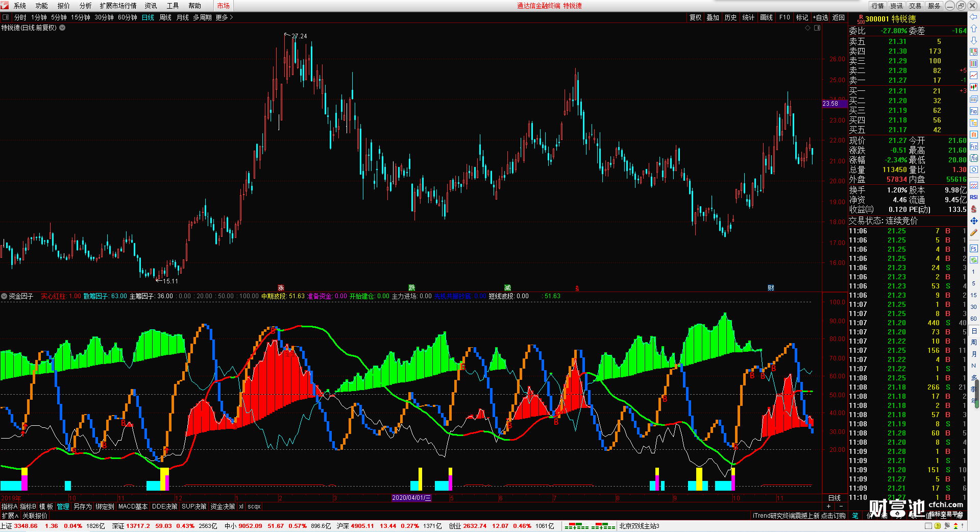Click the up arrow icon in right sidebar
Screen dimensions: 980x532
974,28
